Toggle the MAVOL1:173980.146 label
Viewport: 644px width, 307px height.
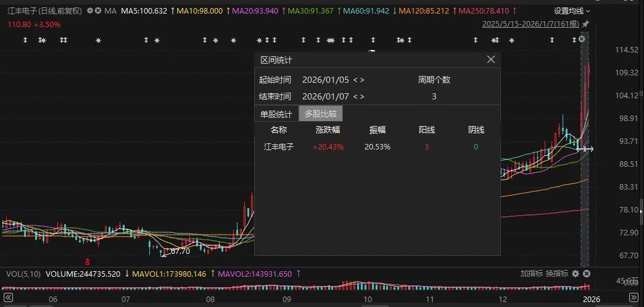[169, 274]
